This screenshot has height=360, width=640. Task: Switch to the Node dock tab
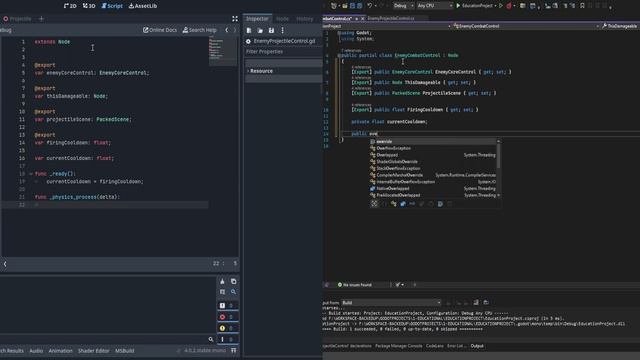tap(282, 19)
